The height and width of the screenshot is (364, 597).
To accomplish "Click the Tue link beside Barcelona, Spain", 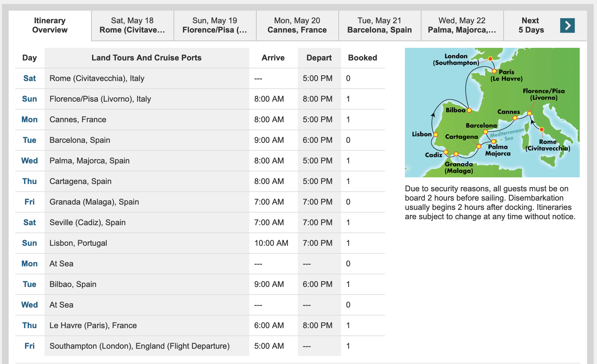I will (30, 140).
